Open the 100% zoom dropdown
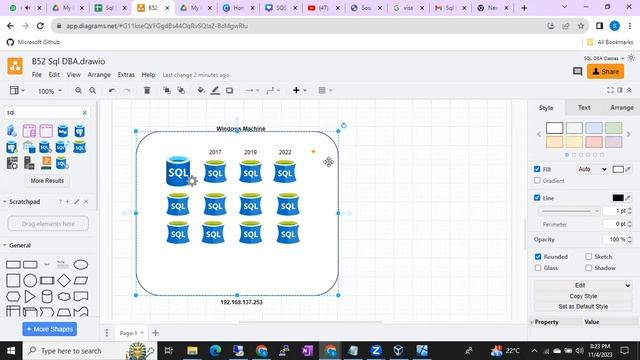 [50, 91]
